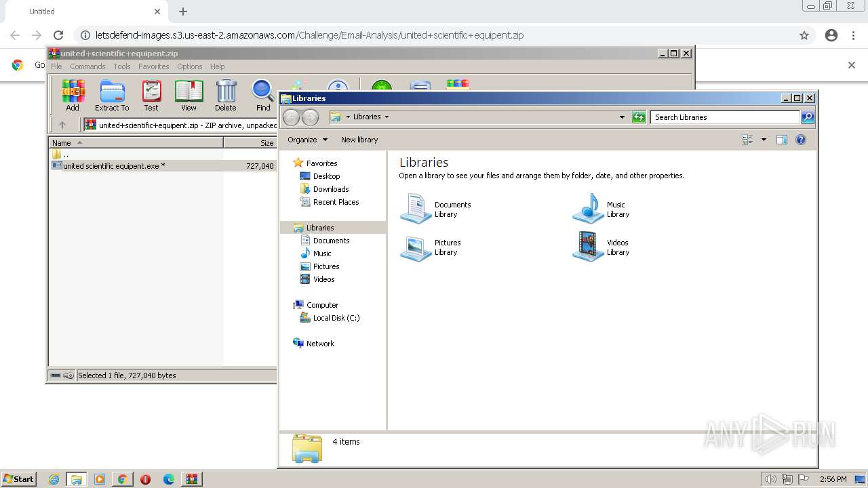Open the WinRAR File menu
868x488 pixels.
pos(56,66)
